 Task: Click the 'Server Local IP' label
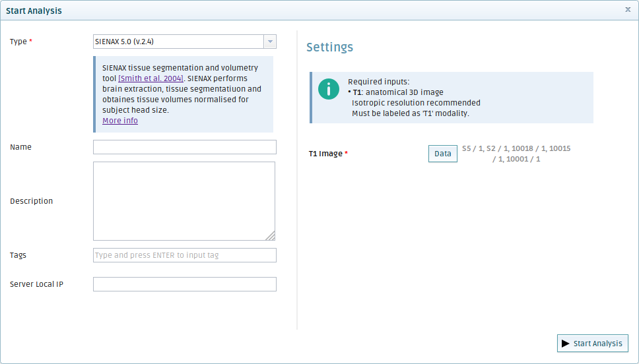(x=37, y=284)
